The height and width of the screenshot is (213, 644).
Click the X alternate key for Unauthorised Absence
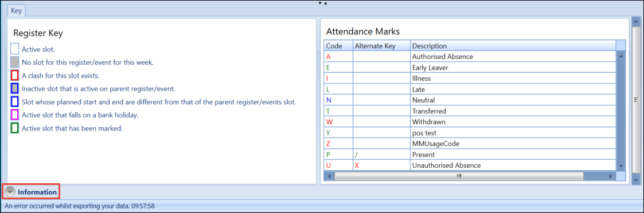click(357, 165)
